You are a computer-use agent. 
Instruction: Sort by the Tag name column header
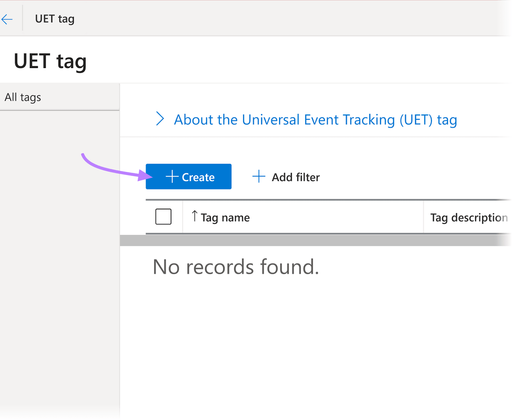[x=225, y=218]
